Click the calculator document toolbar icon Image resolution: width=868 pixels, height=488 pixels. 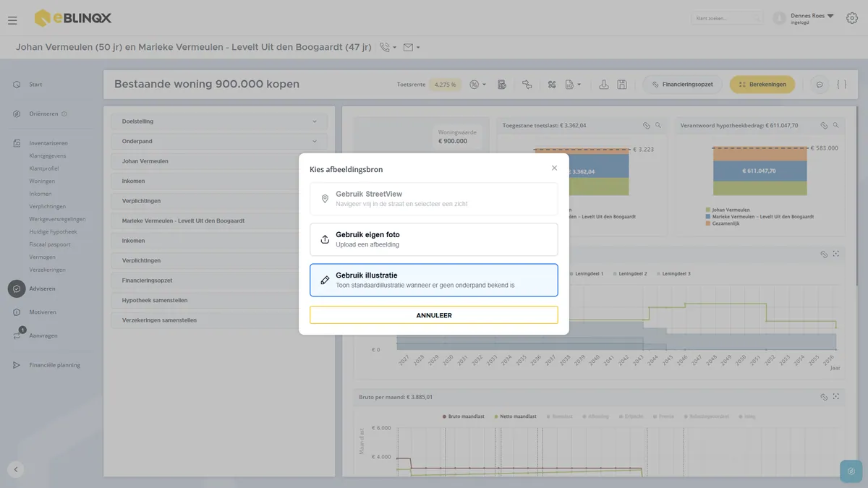click(502, 85)
